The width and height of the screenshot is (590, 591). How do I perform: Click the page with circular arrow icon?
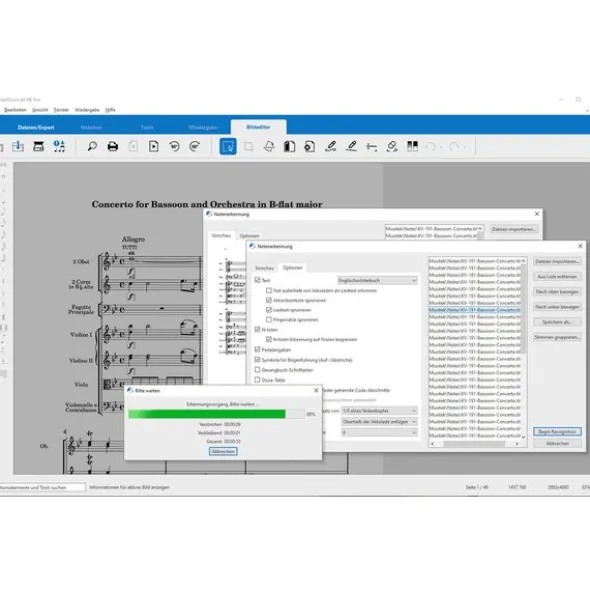point(310,146)
